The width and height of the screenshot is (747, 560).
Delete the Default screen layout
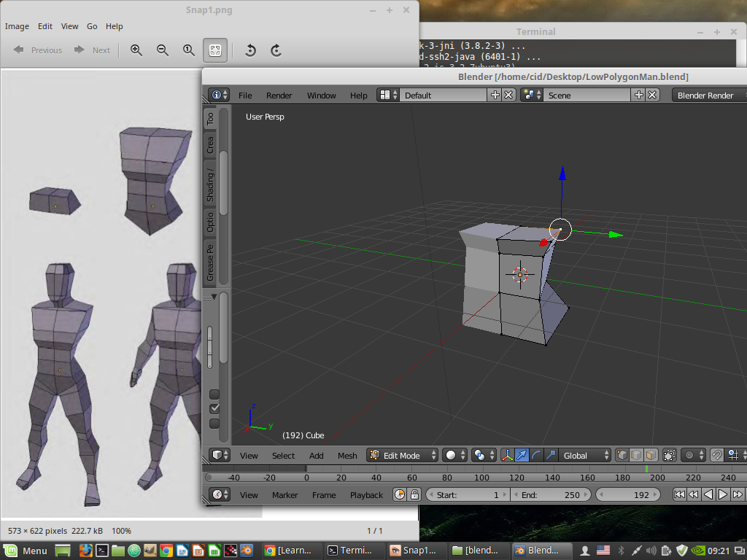[x=508, y=95]
